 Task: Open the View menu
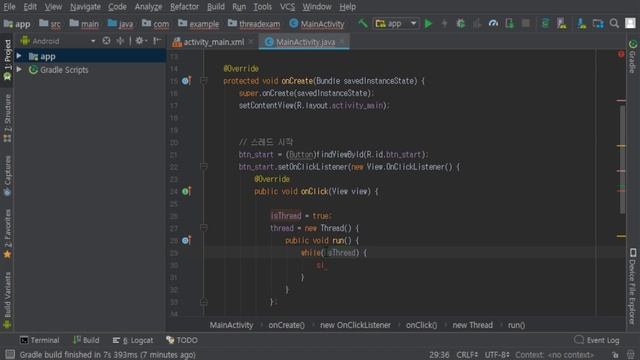point(53,7)
